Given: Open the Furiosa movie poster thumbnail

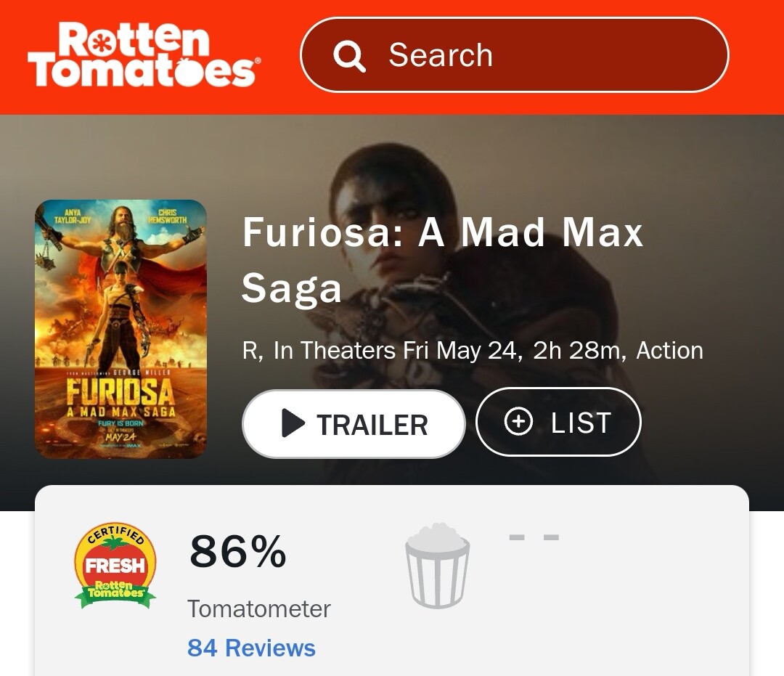Looking at the screenshot, I should [x=121, y=329].
